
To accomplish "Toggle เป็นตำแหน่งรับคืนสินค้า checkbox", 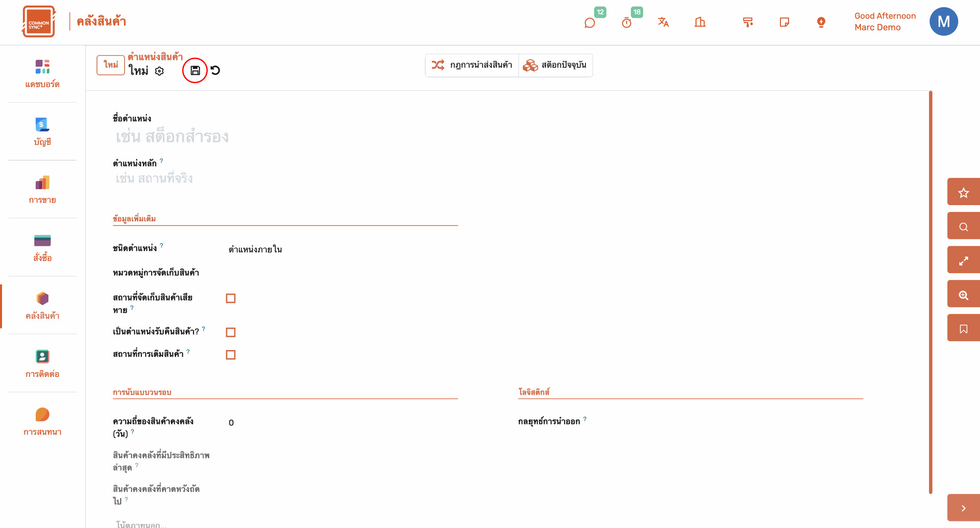I will [231, 333].
